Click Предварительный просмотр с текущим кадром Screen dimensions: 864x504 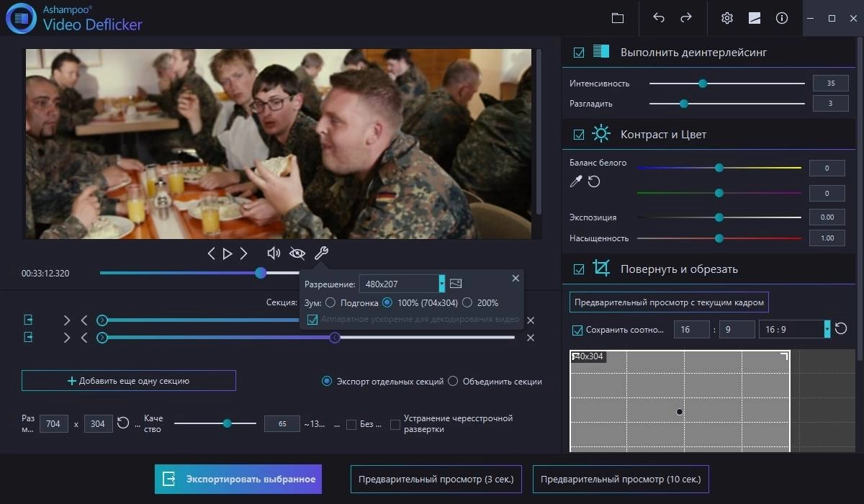coord(669,302)
